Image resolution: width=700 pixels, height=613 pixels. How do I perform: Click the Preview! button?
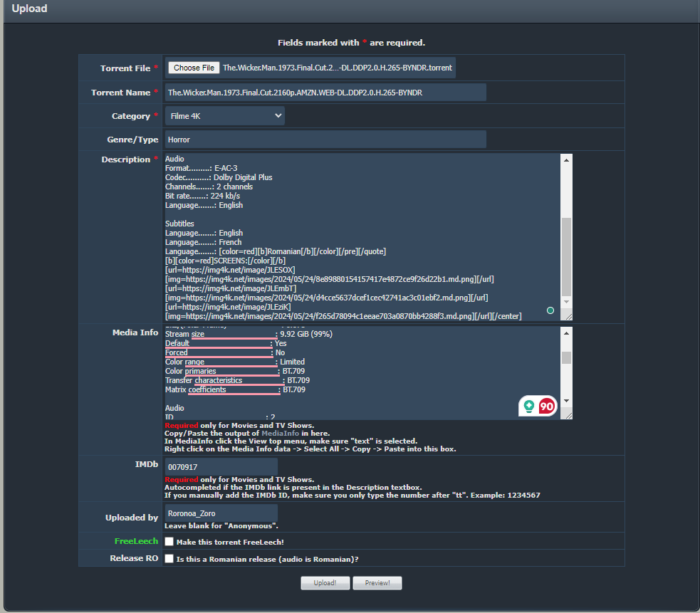[377, 583]
